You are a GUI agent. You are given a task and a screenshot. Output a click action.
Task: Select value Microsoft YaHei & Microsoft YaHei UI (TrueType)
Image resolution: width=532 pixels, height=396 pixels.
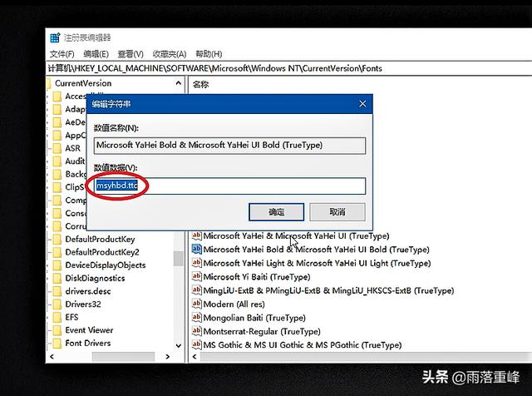(x=296, y=235)
